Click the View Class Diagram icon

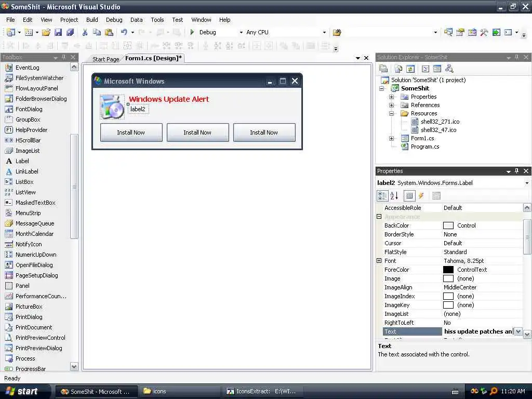pyautogui.click(x=449, y=69)
